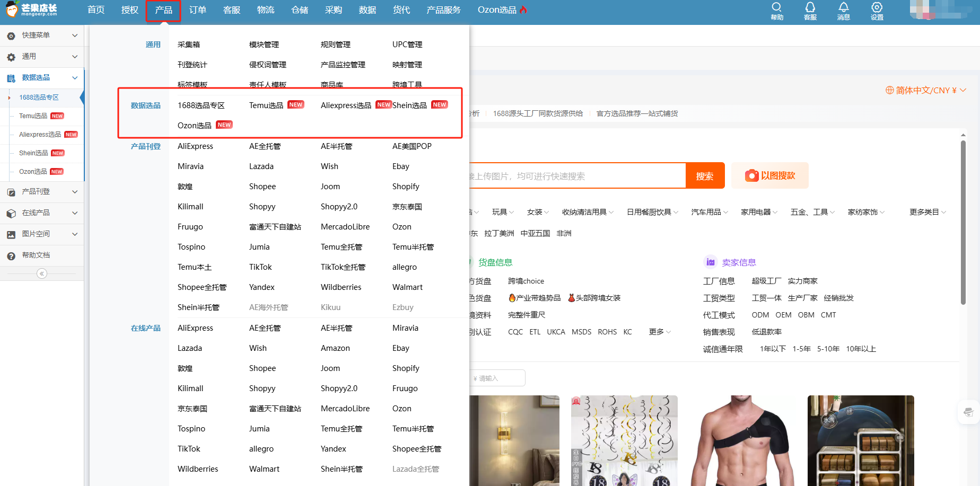Viewport: 980px width, 486px height.
Task: Expand the 产品刊登 sidebar section
Action: click(x=42, y=192)
